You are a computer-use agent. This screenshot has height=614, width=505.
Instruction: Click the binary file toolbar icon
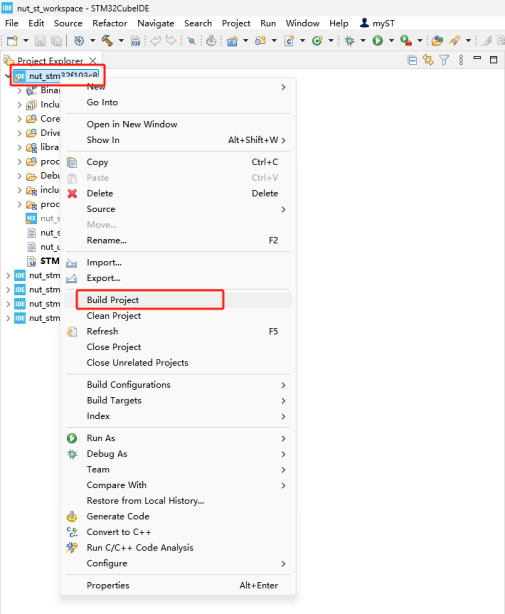135,41
